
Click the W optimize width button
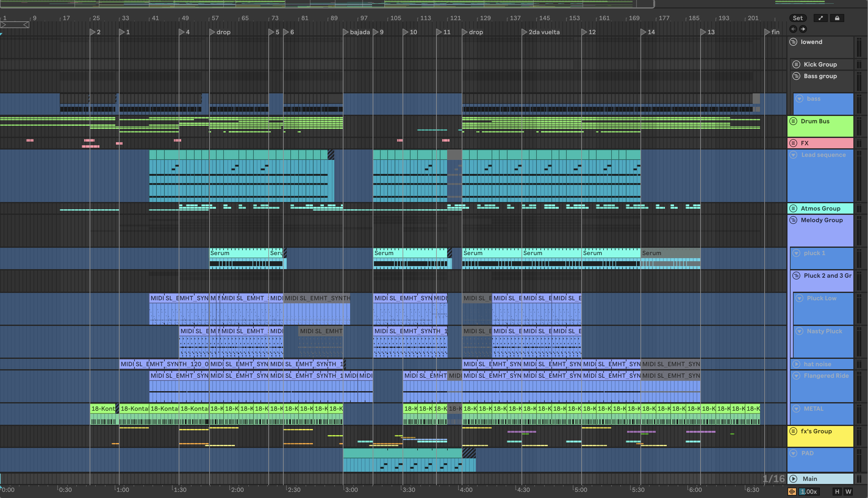coord(848,492)
